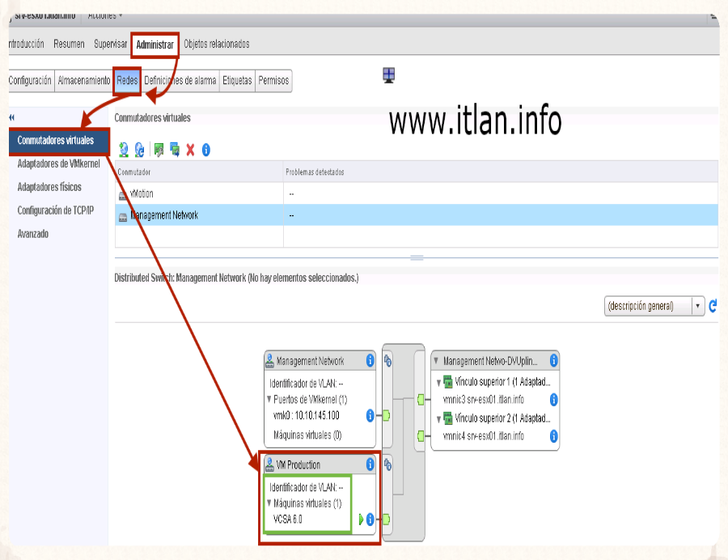728x560 pixels.
Task: Click the info icon next to vmnic3
Action: tap(554, 400)
